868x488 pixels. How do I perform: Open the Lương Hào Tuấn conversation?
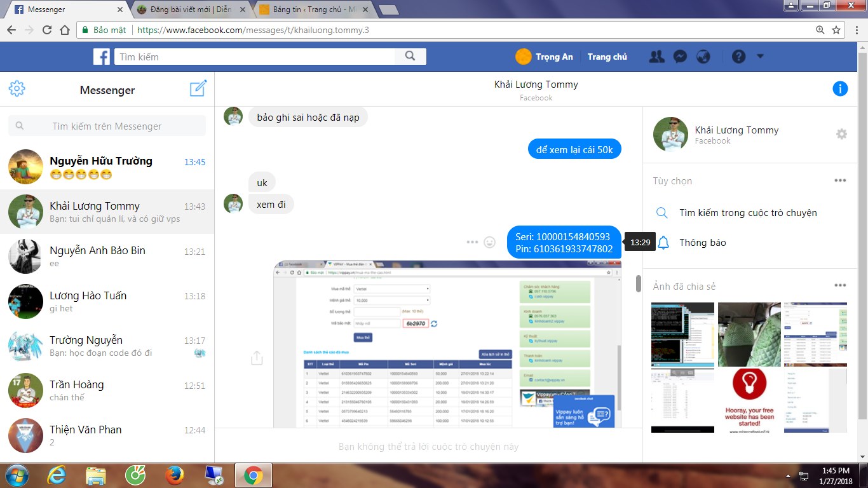tap(107, 301)
